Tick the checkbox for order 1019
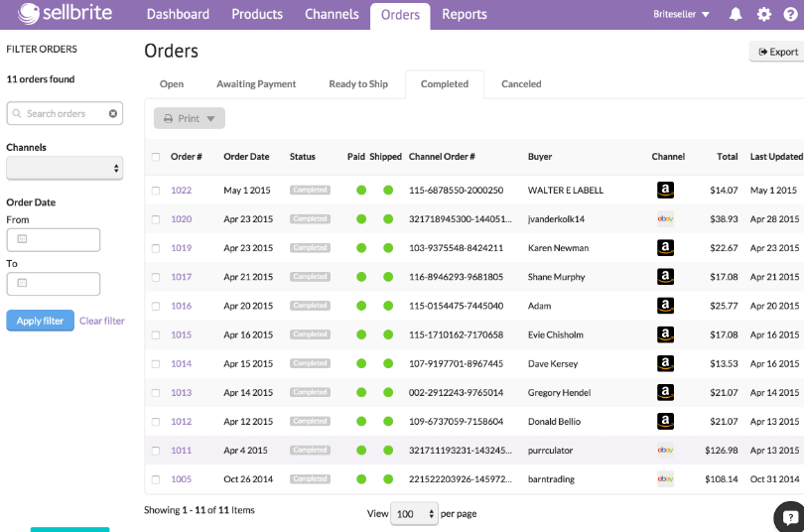 point(156,248)
